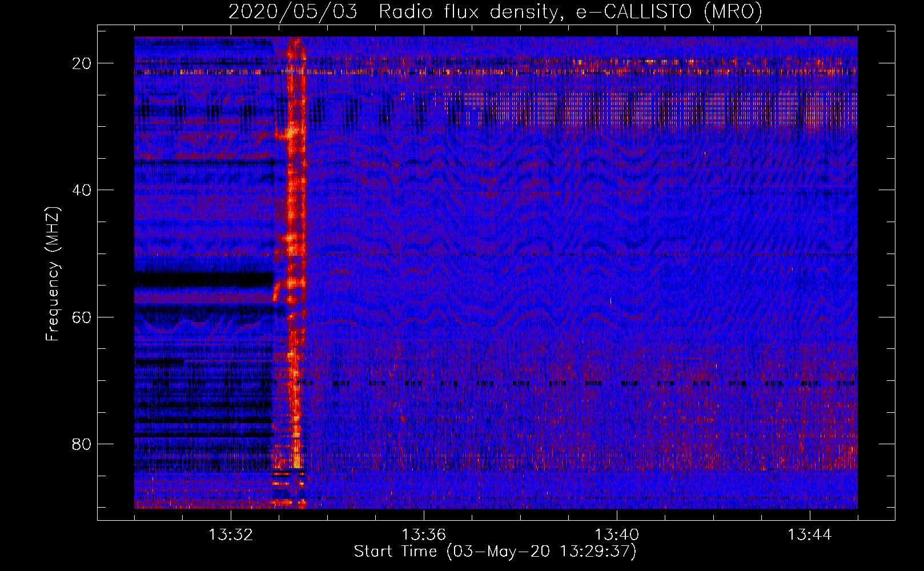Click 'Radio flux density' in the title
The width and height of the screenshot is (924, 571).
(x=468, y=12)
